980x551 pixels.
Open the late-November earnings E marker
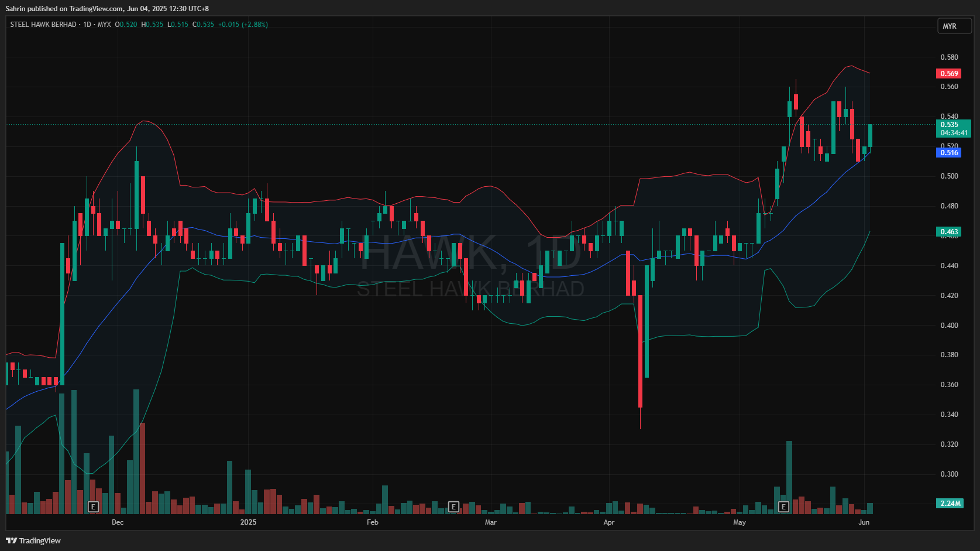pos(93,506)
